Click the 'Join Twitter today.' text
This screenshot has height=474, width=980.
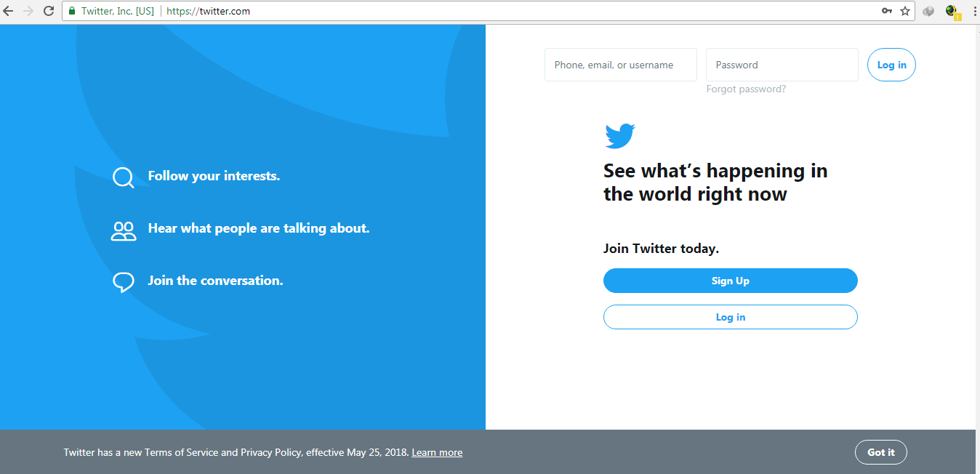[x=661, y=249]
